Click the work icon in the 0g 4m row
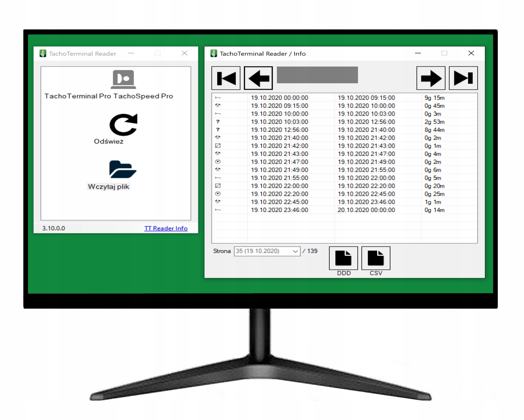The width and height of the screenshot is (524, 420). click(218, 154)
